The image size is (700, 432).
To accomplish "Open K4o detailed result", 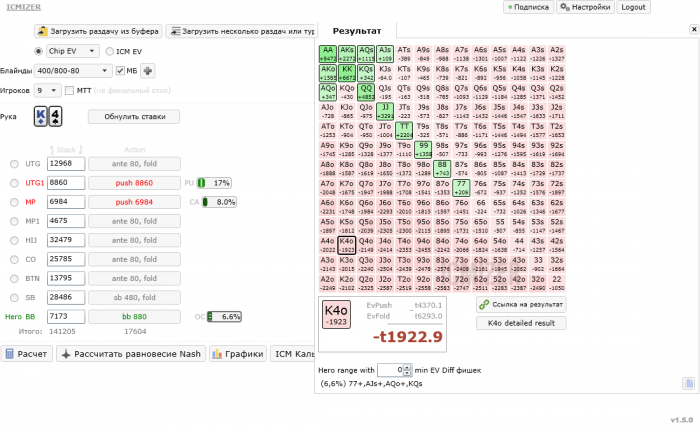I will pos(521,323).
